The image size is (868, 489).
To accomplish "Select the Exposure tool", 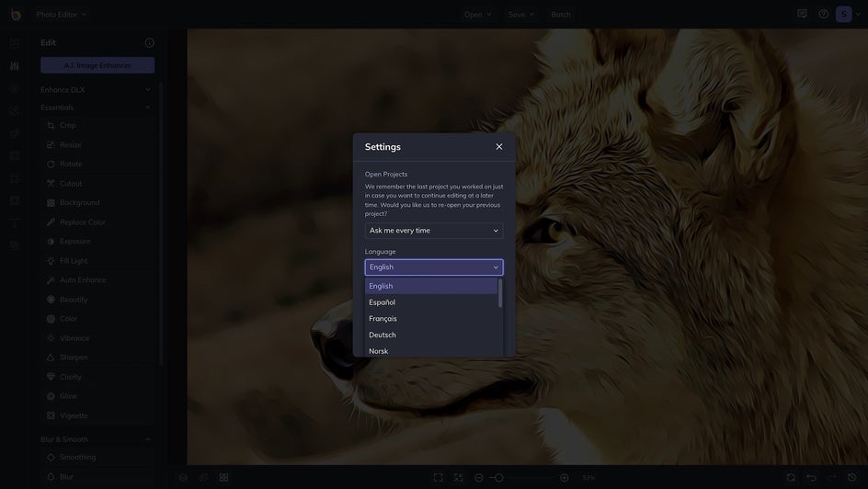I will [97, 241].
